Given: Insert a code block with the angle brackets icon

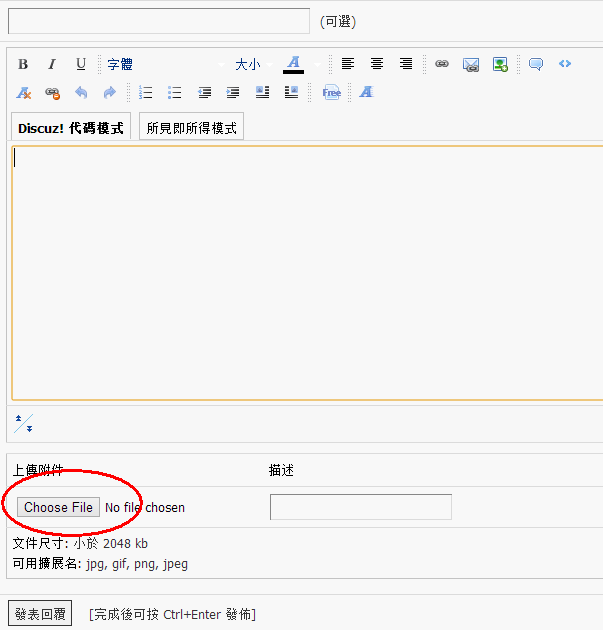Looking at the screenshot, I should pos(565,63).
